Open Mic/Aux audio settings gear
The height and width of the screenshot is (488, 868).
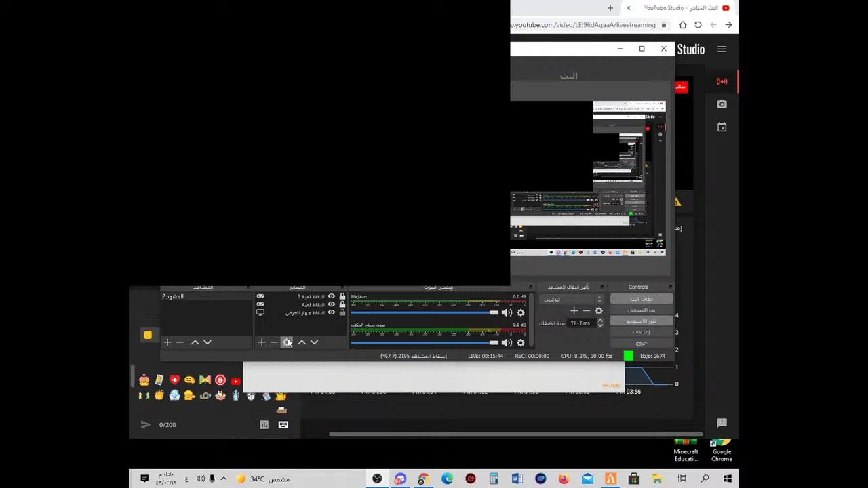pos(521,312)
